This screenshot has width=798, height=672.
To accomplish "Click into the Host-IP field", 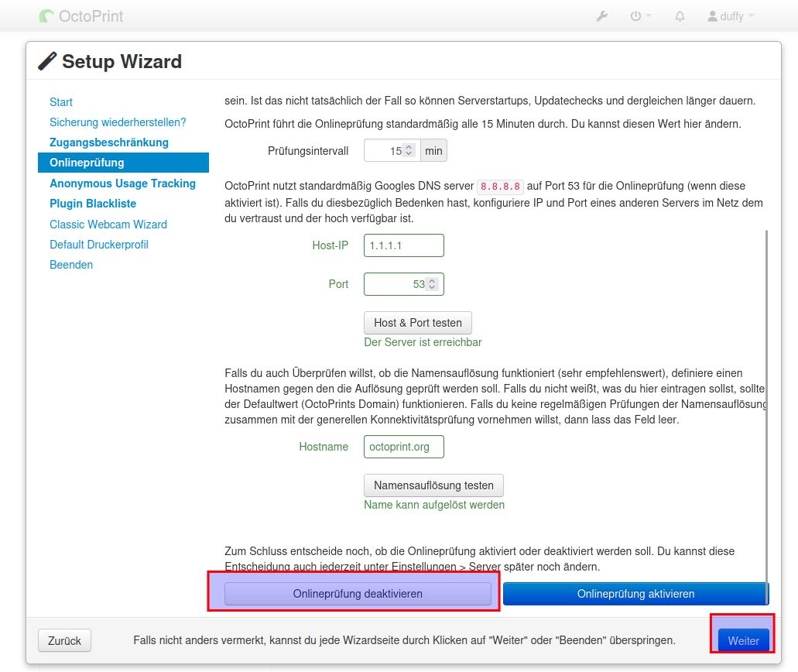I will (x=403, y=245).
